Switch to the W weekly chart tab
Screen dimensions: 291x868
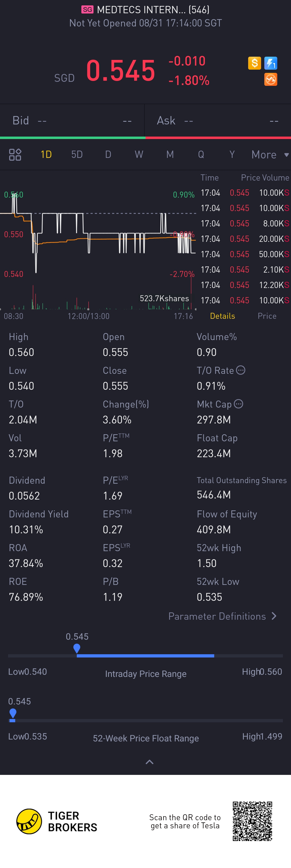(139, 155)
